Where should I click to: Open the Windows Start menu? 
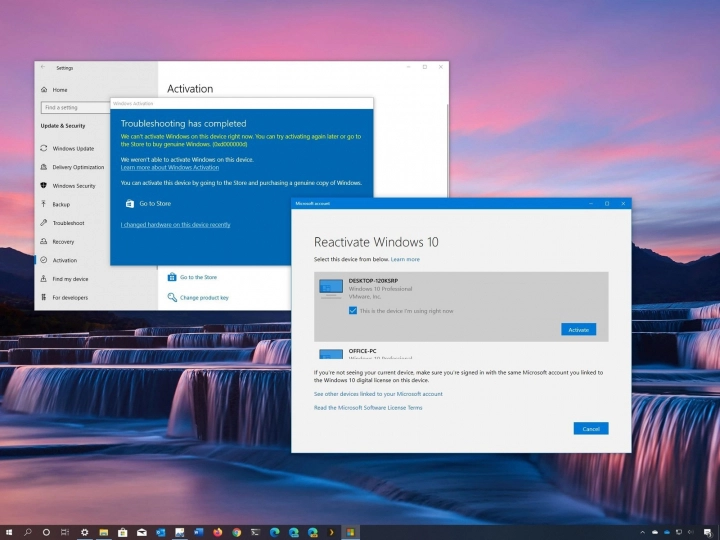[9, 532]
